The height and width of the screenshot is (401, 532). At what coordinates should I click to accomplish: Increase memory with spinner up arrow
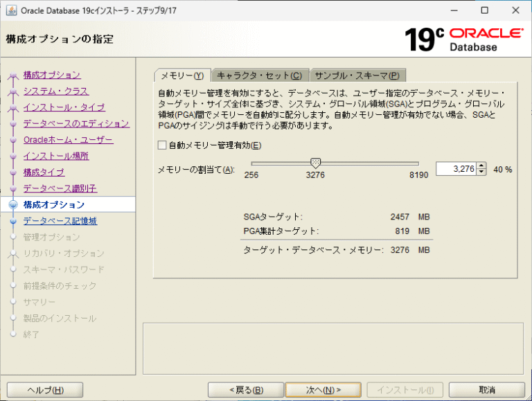pos(481,166)
